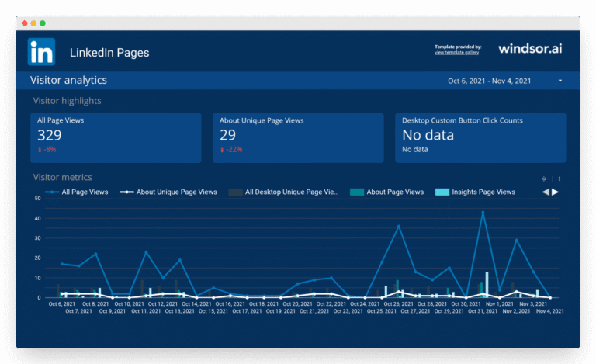Toggle the Insights Page Views legend entry

[x=476, y=192]
